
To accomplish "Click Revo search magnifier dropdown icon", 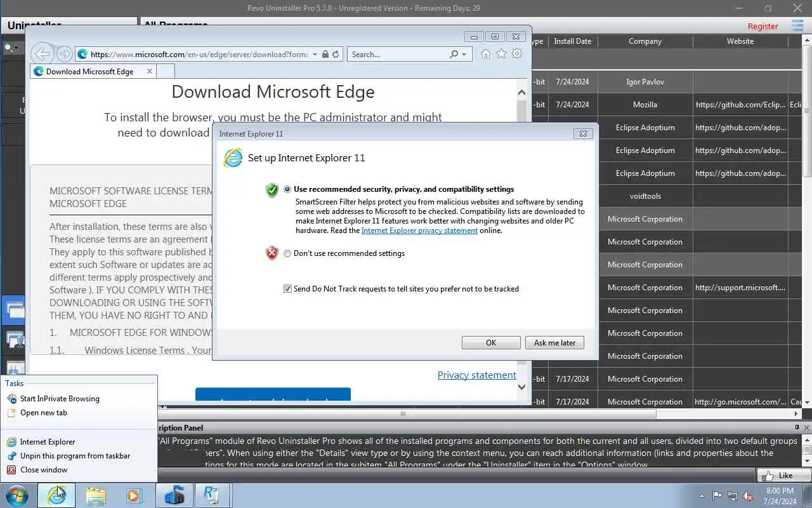I will (11, 48).
